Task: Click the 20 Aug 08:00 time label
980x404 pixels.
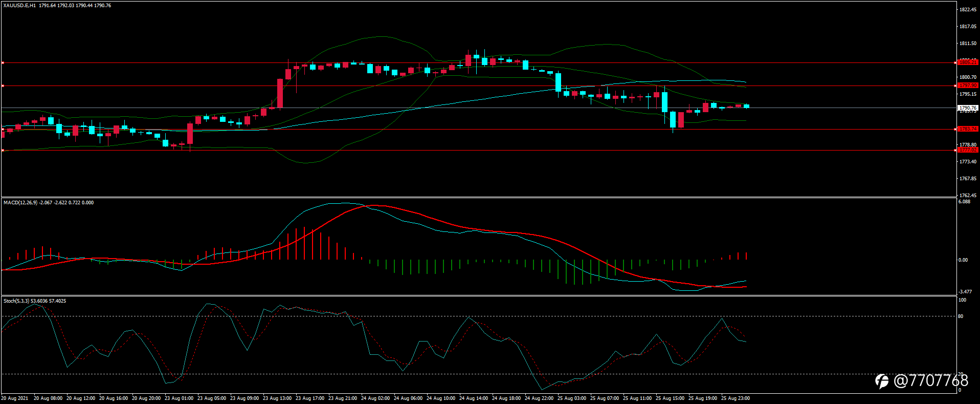Action: coord(48,398)
